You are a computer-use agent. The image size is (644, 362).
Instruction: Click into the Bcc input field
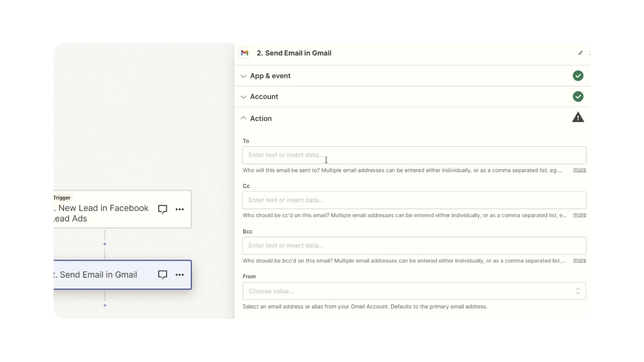tap(414, 245)
